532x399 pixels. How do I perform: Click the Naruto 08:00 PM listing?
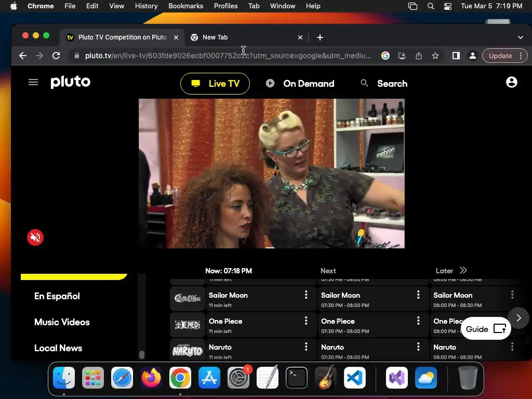(475, 350)
